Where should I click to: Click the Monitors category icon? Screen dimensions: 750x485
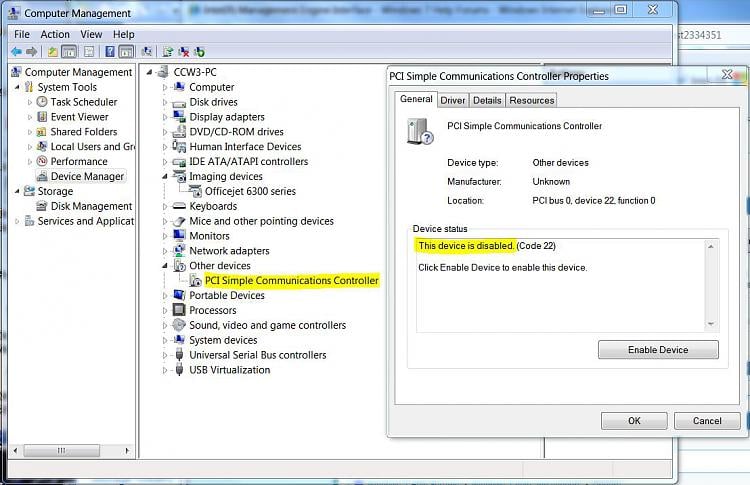(179, 235)
